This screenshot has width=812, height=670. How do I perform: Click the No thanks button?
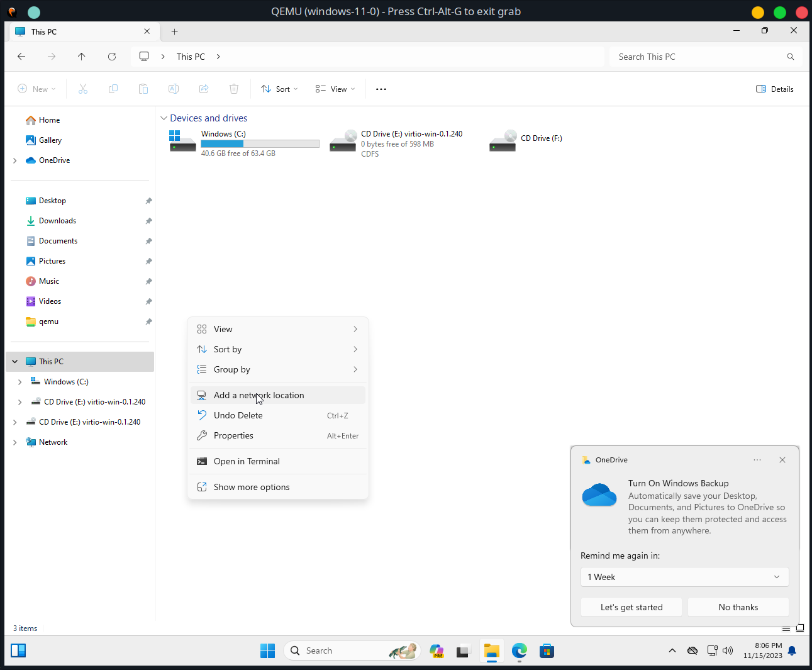click(x=738, y=607)
